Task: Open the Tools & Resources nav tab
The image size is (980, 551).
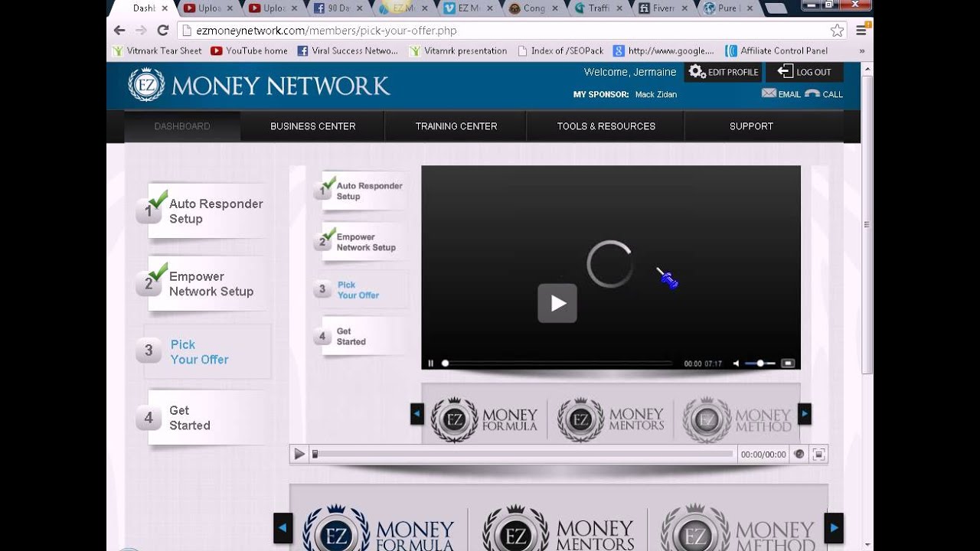Action: (606, 126)
